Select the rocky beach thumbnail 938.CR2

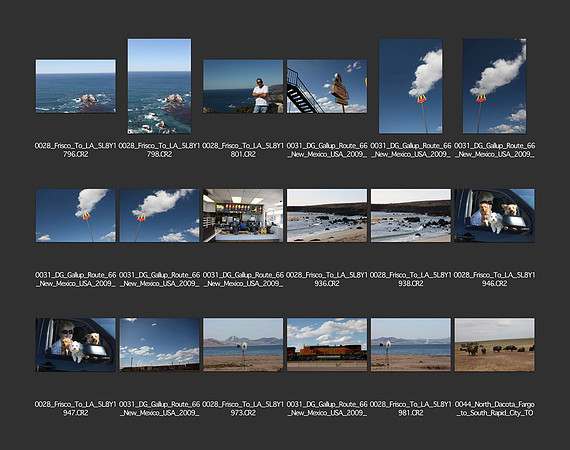pos(411,215)
